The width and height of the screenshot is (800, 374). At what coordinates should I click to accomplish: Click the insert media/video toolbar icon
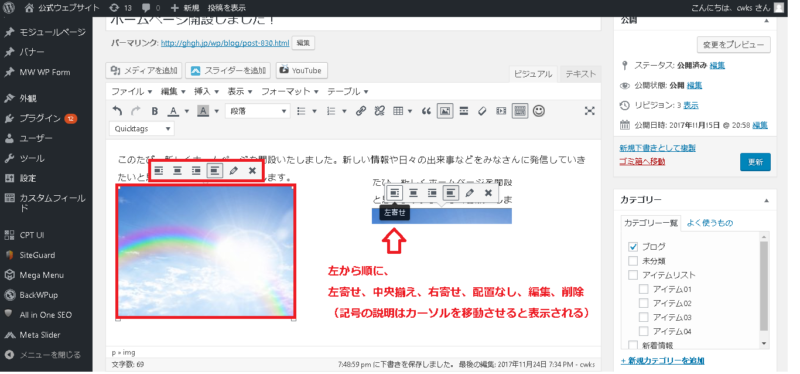[501, 111]
